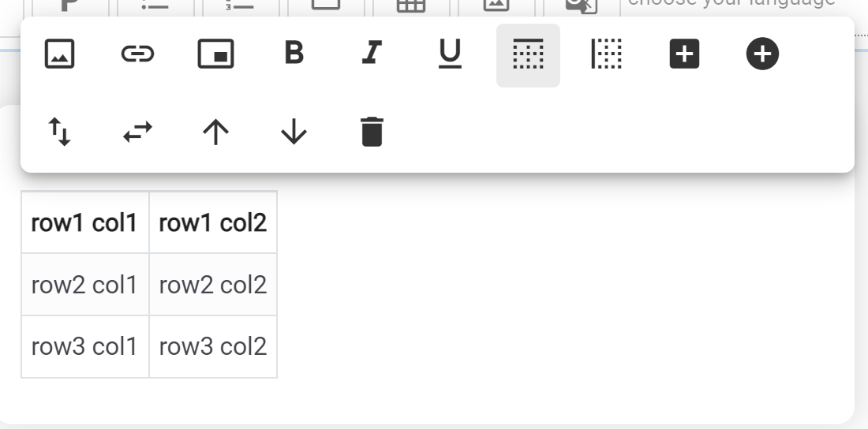868x429 pixels.
Task: Toggle underline formatting
Action: click(450, 54)
